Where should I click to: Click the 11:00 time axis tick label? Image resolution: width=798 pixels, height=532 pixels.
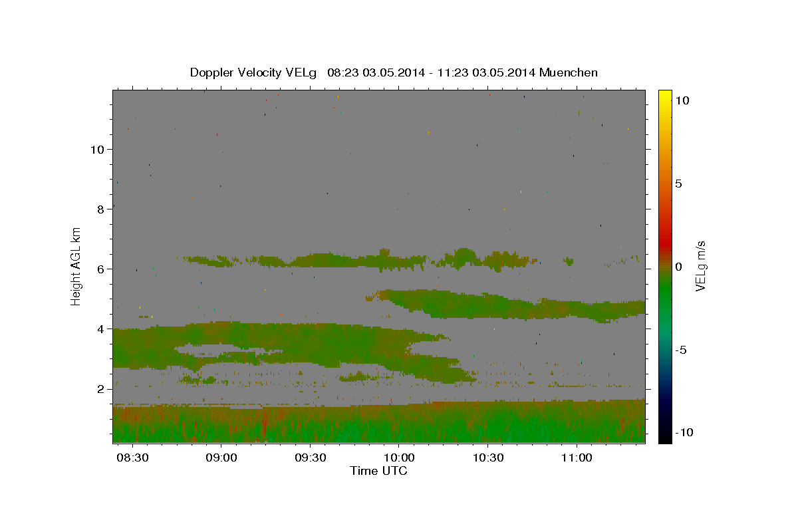click(x=576, y=458)
